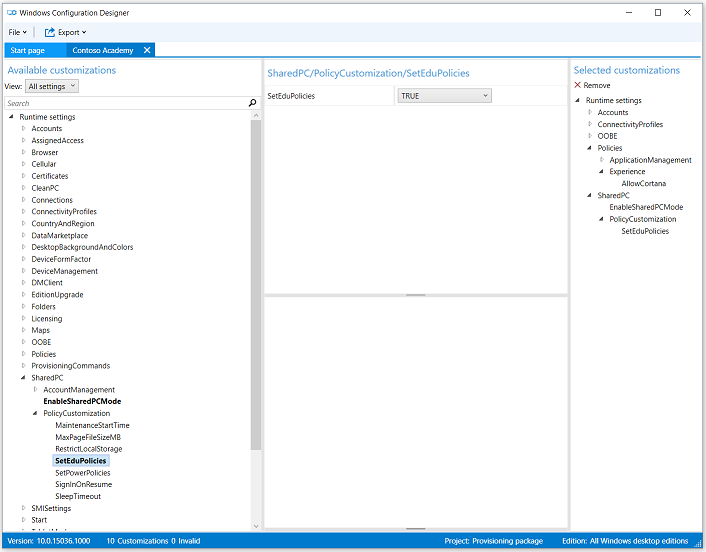Collapse Runtime settings in Available customizations

tap(11, 117)
